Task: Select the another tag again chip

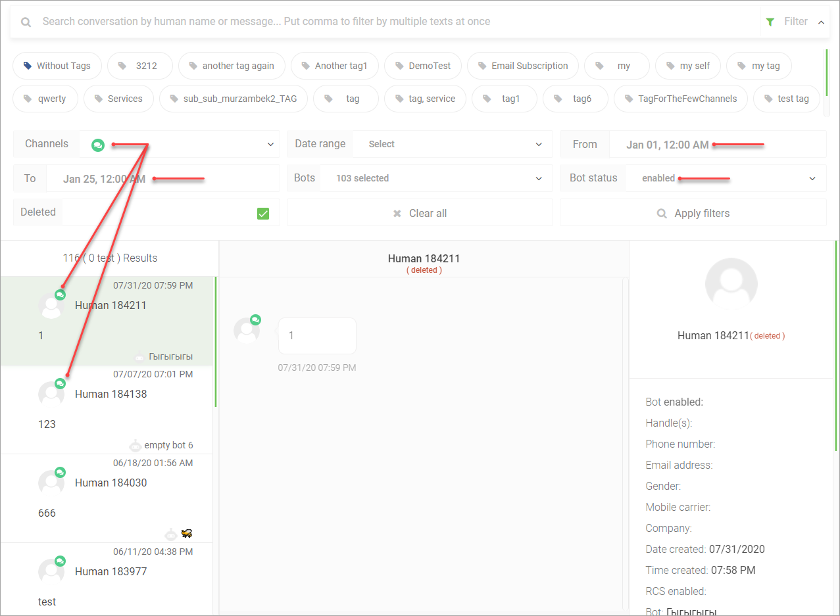Action: 232,66
